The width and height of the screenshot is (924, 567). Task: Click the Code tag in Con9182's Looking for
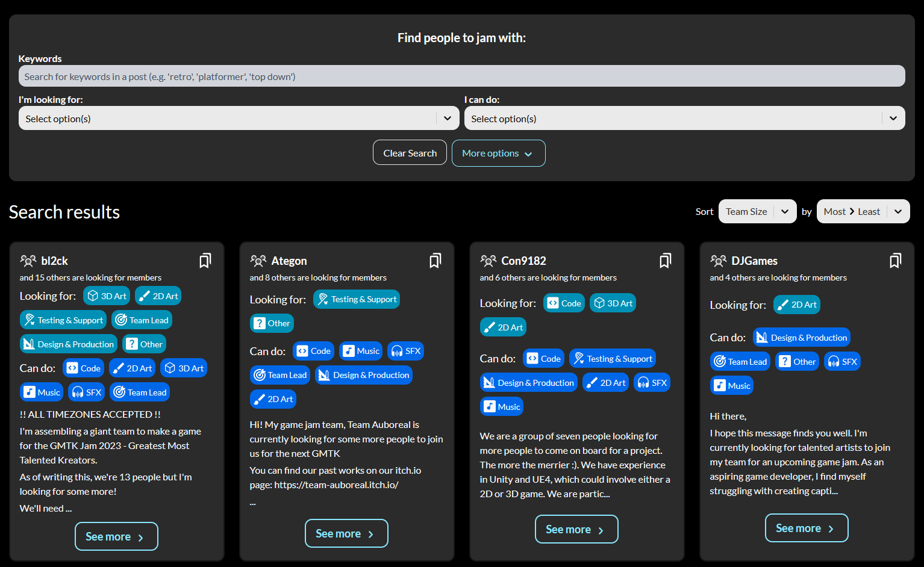(x=564, y=303)
